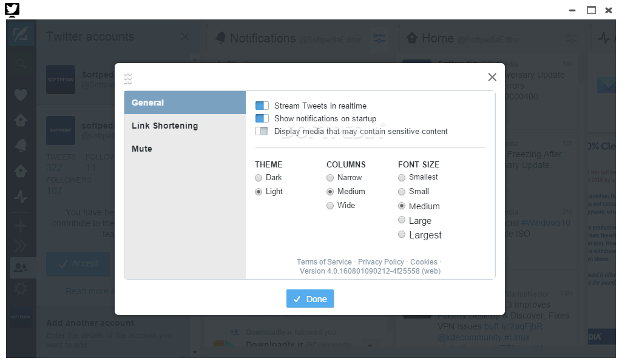Screen dimensions: 622x364
Task: Click Downloadly.ir followed you notification
Action: (x=291, y=332)
